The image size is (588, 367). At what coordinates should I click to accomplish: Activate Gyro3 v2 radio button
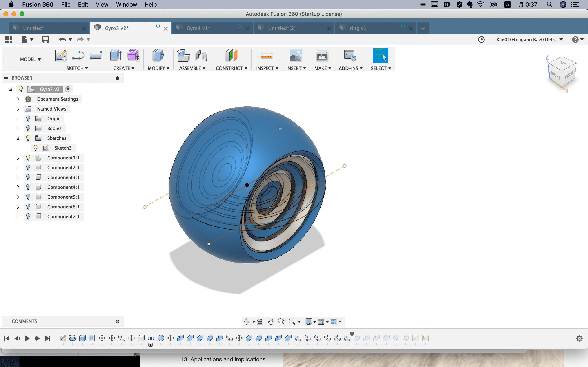68,89
